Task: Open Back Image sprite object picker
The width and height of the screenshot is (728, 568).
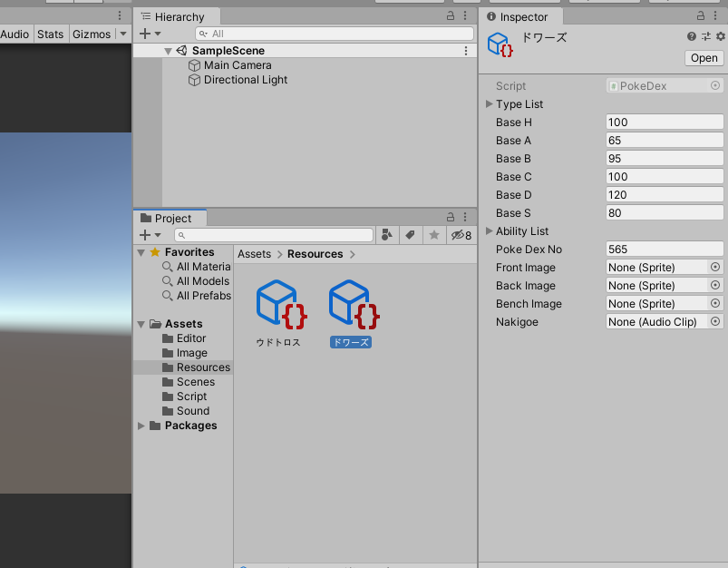Action: 715,285
